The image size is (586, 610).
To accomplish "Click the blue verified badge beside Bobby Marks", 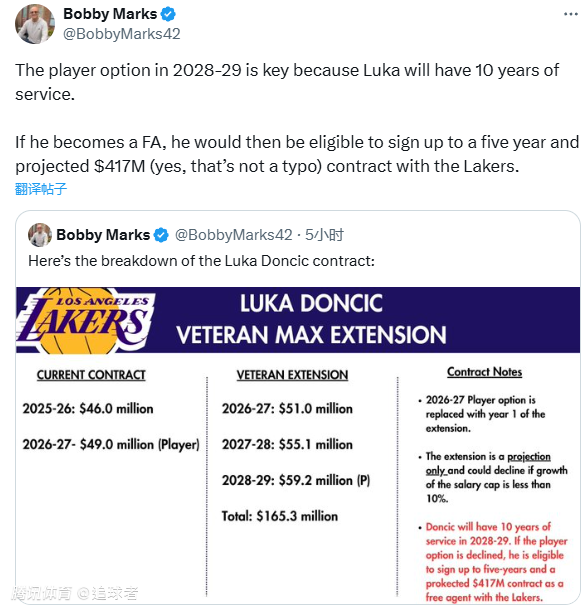I will pos(168,14).
